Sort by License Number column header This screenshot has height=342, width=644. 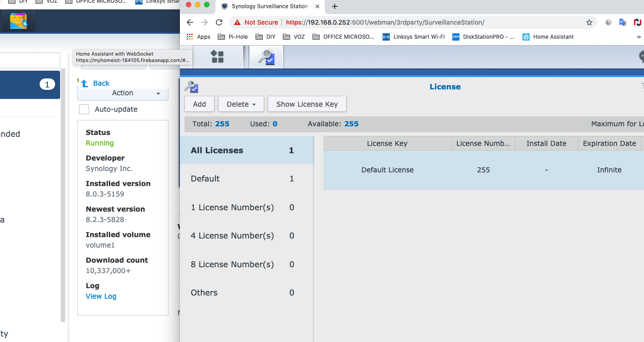pyautogui.click(x=483, y=143)
